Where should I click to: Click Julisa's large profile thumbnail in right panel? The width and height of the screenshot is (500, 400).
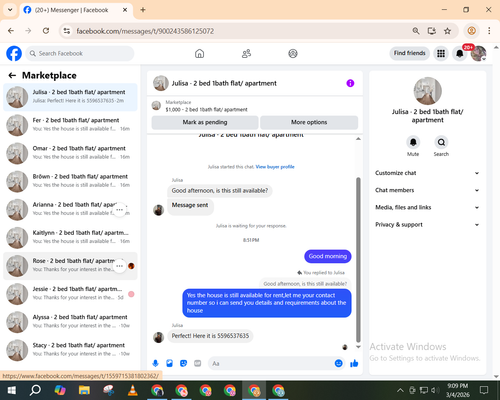tap(428, 91)
